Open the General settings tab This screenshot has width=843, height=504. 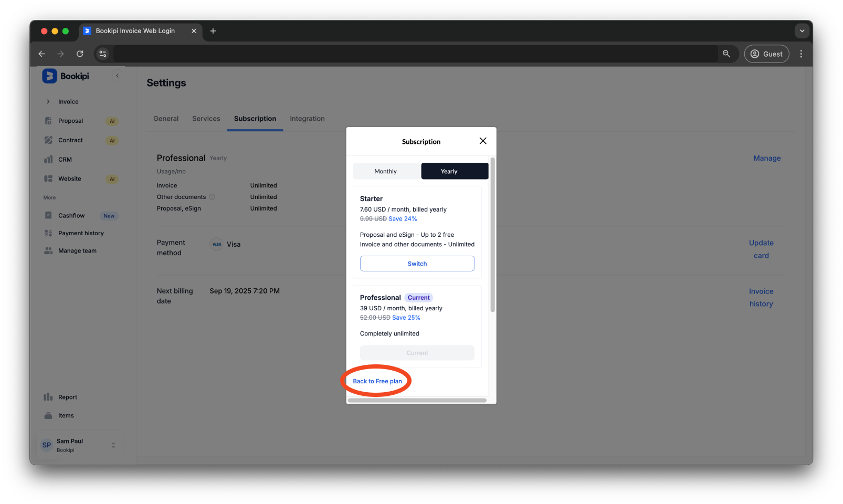point(166,119)
